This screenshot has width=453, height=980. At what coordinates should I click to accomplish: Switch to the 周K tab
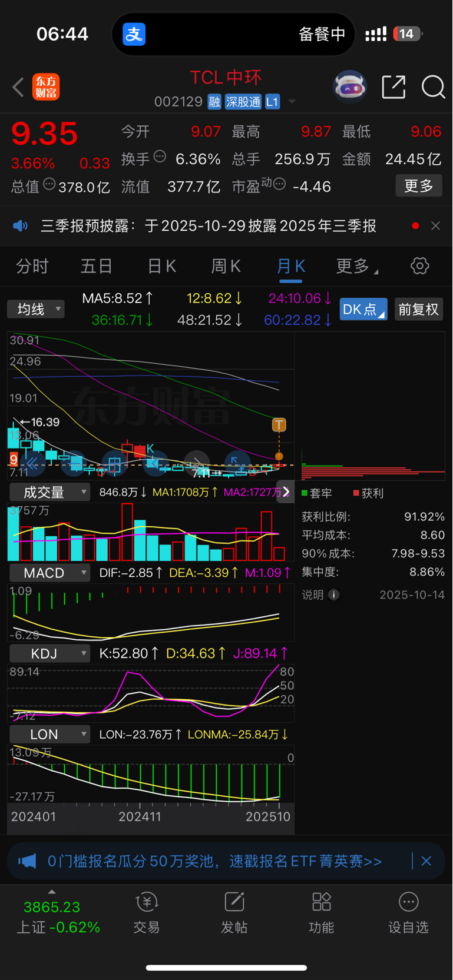pos(226,266)
